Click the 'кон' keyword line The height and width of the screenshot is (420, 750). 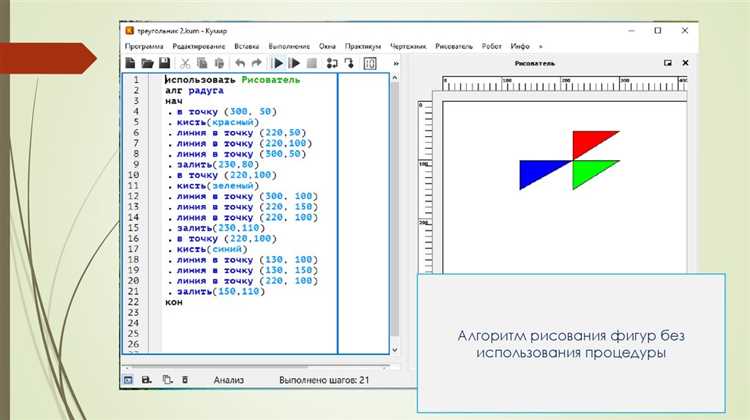174,302
